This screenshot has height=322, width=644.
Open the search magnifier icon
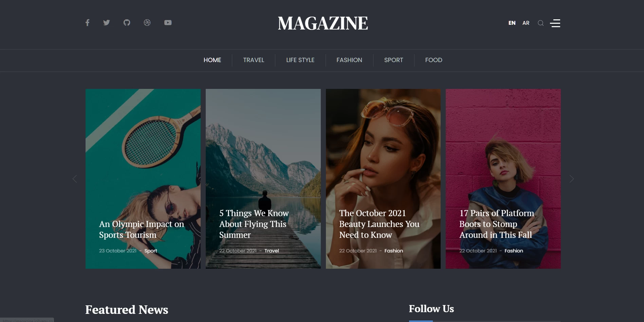click(541, 23)
